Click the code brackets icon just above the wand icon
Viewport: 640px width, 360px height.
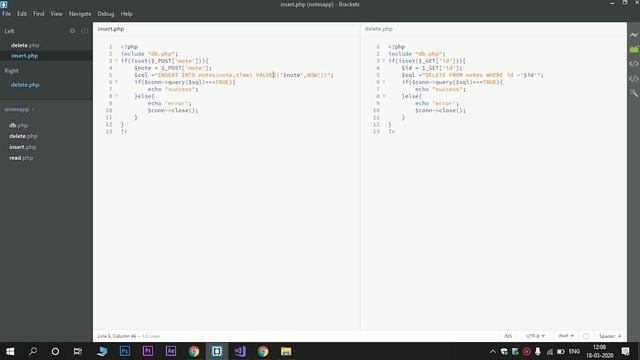click(x=633, y=79)
